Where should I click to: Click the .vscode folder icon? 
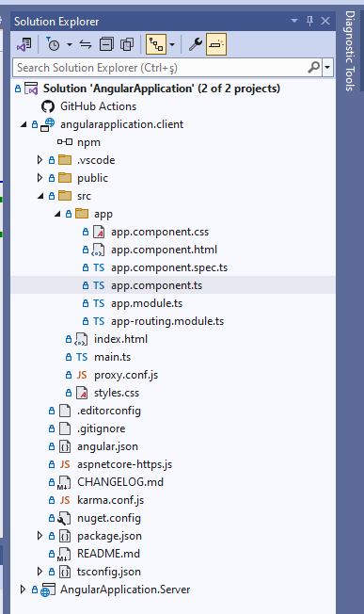(65, 160)
